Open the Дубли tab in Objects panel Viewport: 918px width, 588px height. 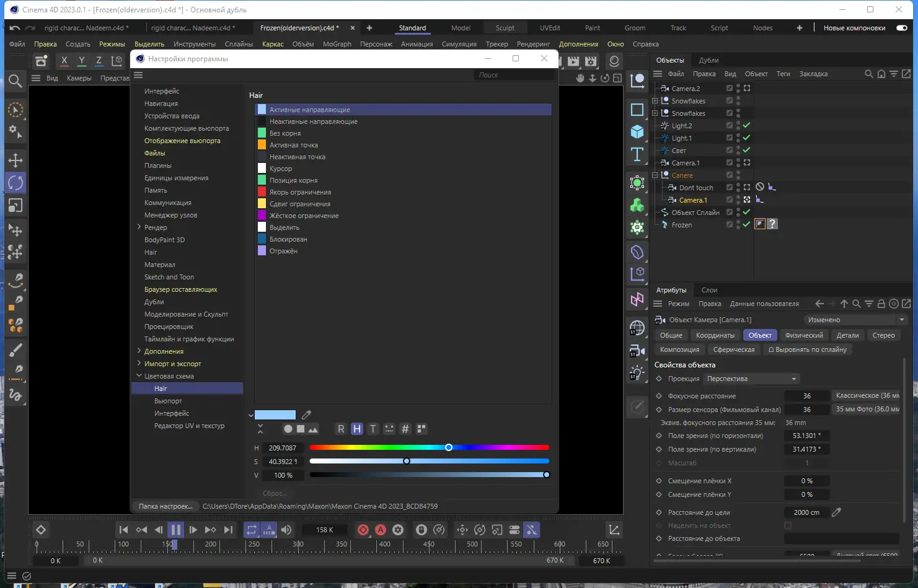708,60
